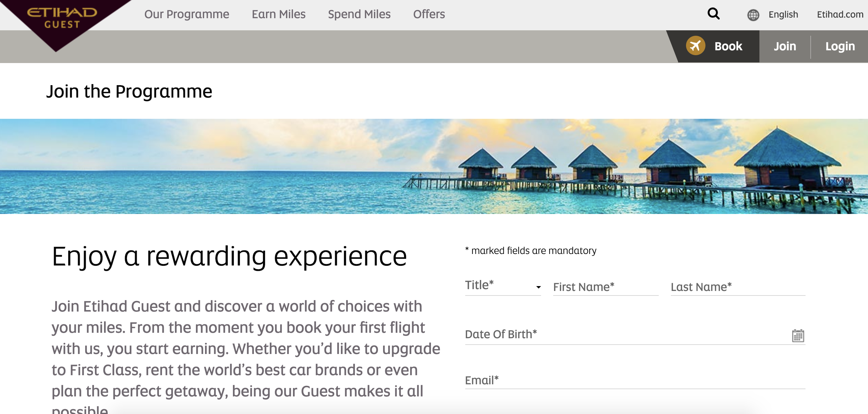Open the Spend Miles menu
This screenshot has height=414, width=868.
point(359,14)
